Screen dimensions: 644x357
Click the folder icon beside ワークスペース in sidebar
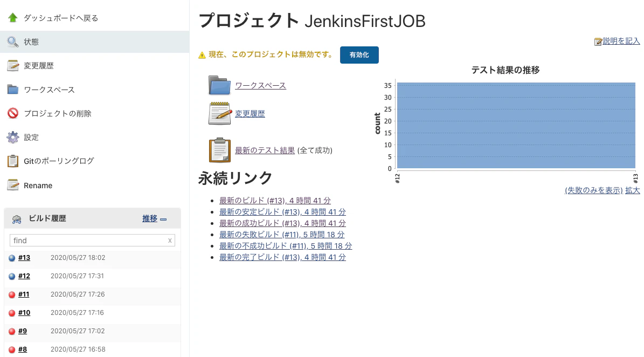pyautogui.click(x=13, y=89)
